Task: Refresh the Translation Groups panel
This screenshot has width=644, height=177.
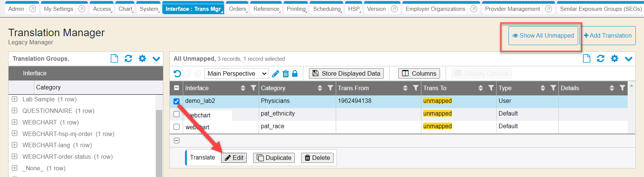Action: (x=128, y=59)
